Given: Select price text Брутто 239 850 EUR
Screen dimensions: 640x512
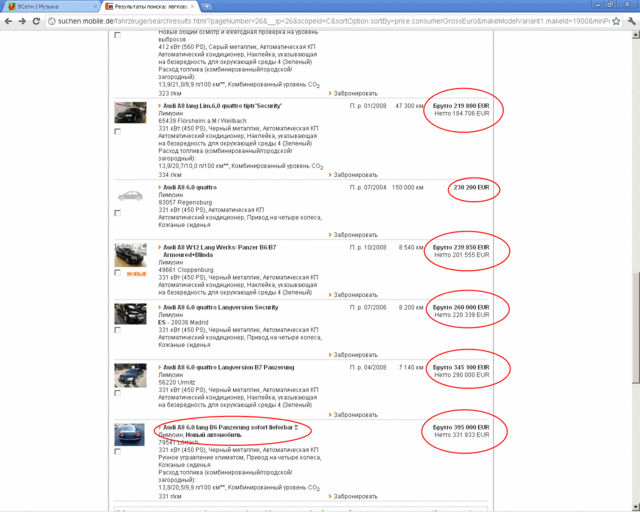Looking at the screenshot, I should pyautogui.click(x=461, y=247).
